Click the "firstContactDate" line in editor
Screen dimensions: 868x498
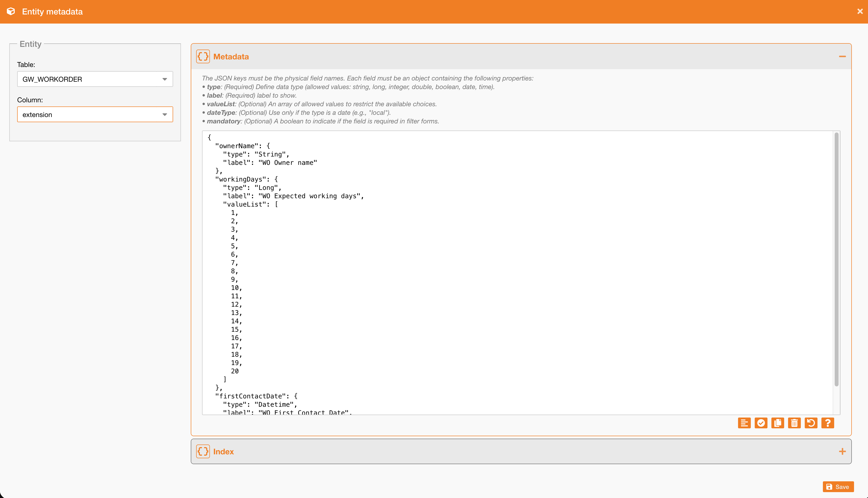(x=256, y=396)
